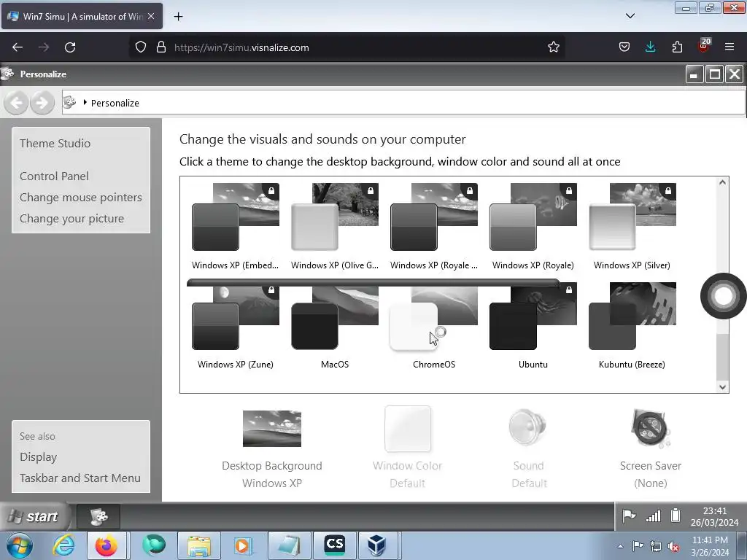The width and height of the screenshot is (747, 560).
Task: Open Change your picture link
Action: 72,219
